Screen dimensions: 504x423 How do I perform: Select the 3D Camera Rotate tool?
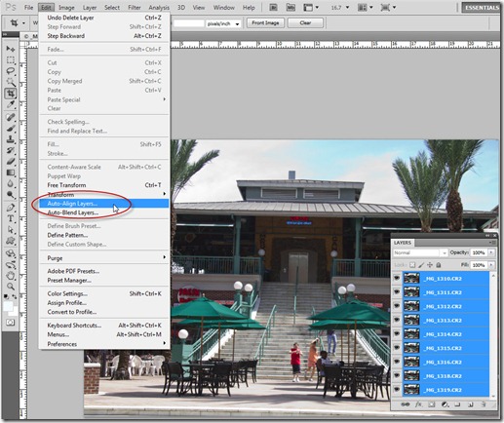(x=11, y=265)
